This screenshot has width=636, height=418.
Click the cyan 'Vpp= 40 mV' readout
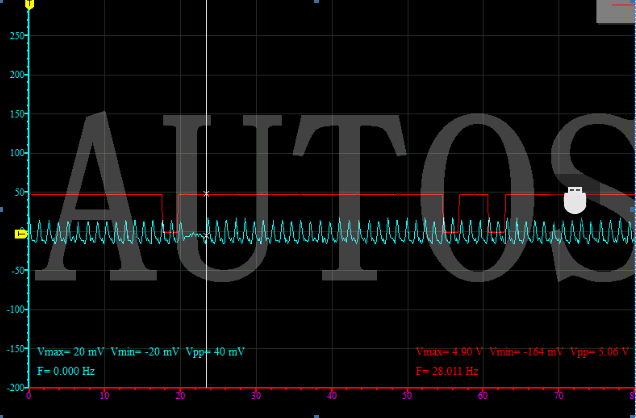pyautogui.click(x=215, y=352)
